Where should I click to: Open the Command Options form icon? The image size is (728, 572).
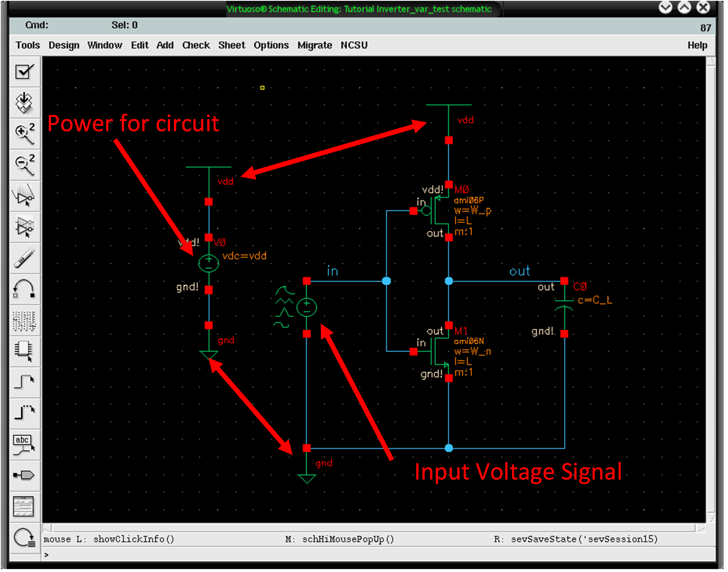pos(24,507)
